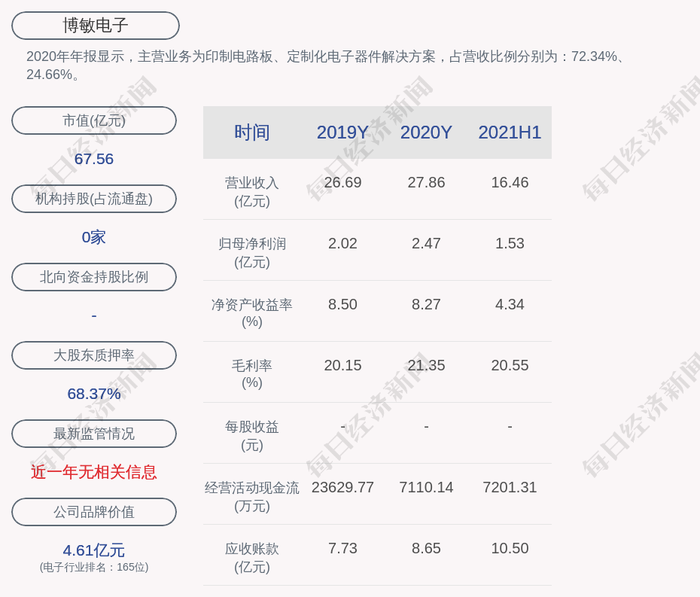Click the 电子行业排名：165位 note

click(94, 567)
